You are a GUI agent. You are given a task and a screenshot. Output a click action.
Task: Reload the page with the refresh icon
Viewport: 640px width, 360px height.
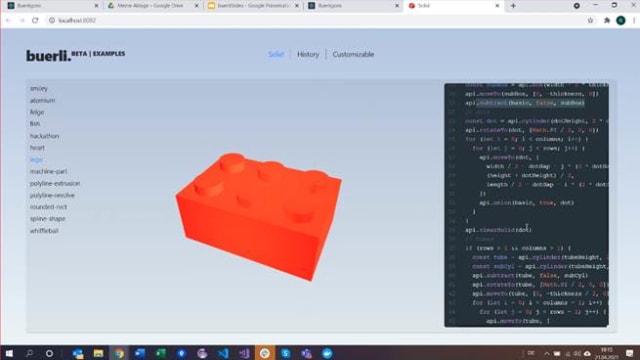35,20
